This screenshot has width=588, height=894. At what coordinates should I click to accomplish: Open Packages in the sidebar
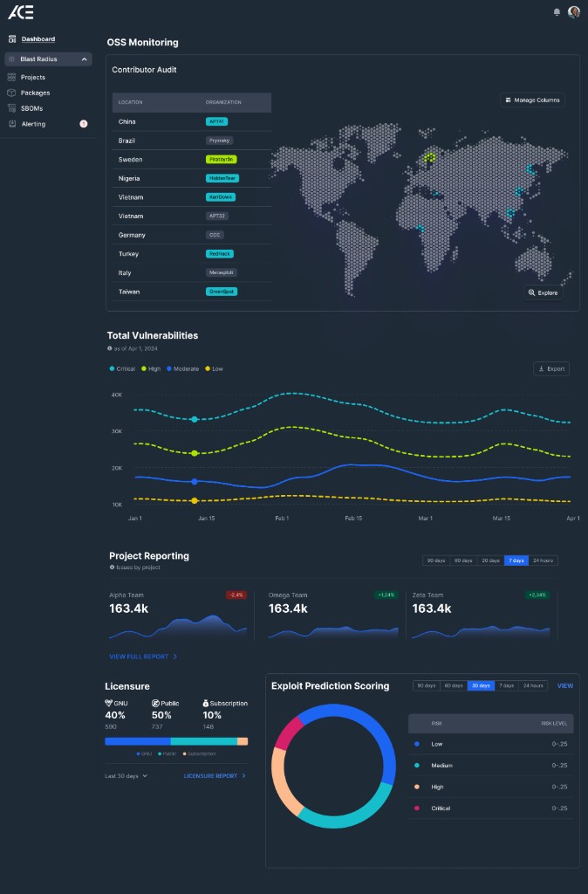[x=35, y=93]
